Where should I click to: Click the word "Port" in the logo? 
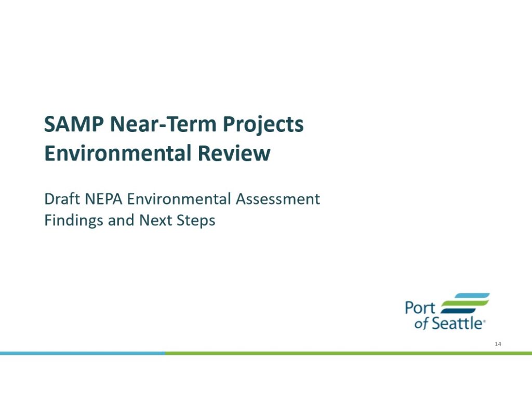(x=420, y=308)
